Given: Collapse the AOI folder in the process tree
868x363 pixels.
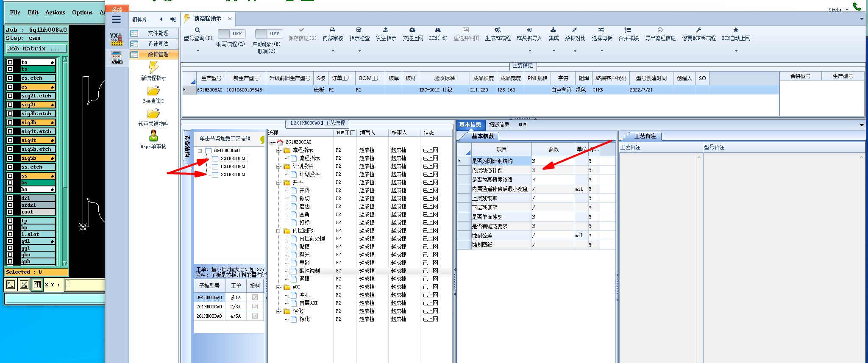Looking at the screenshot, I should (278, 287).
